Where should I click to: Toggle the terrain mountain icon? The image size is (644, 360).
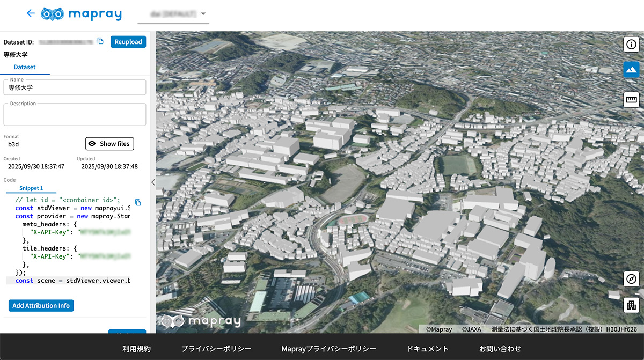click(x=631, y=70)
